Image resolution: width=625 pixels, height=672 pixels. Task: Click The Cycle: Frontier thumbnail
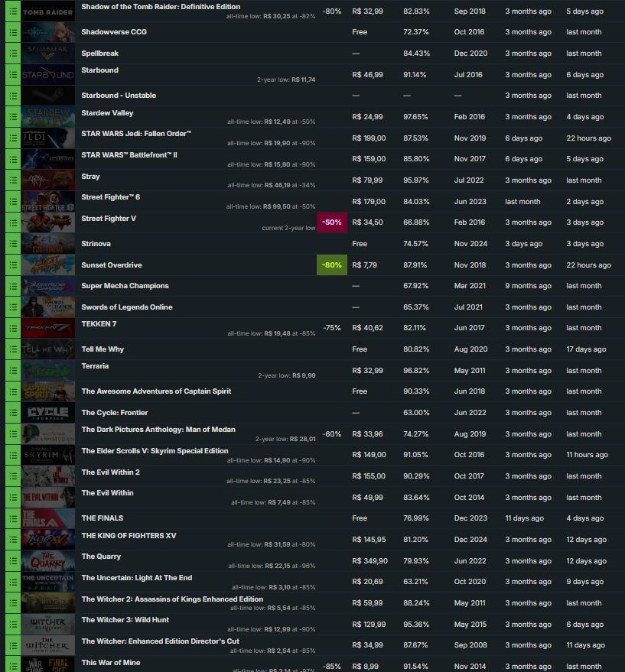[48, 413]
